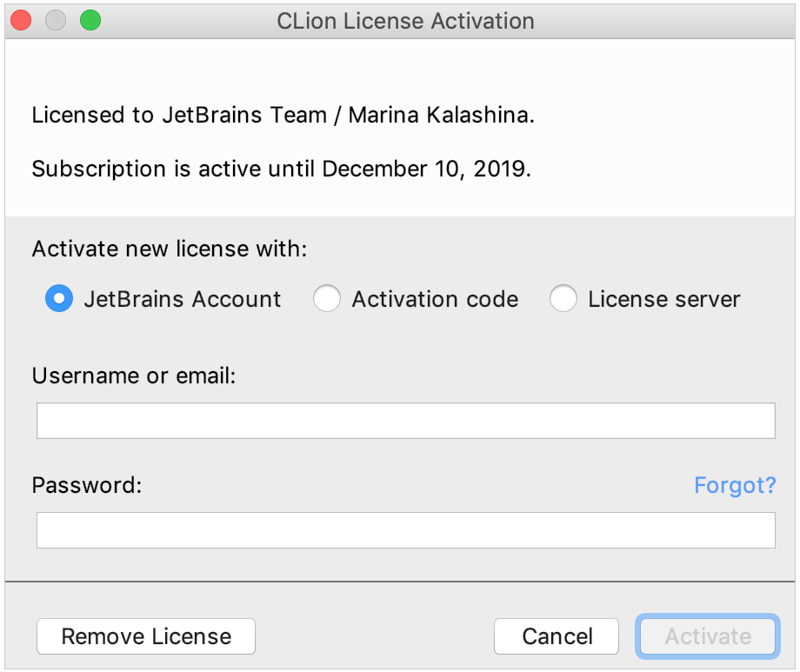Switch activation method to License server
Screen dimensions: 800x672
point(563,298)
